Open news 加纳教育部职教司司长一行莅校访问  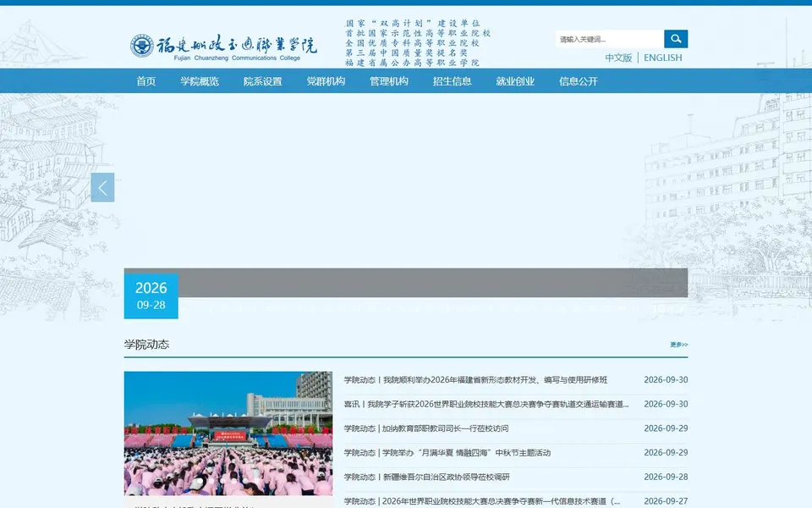[x=426, y=428]
